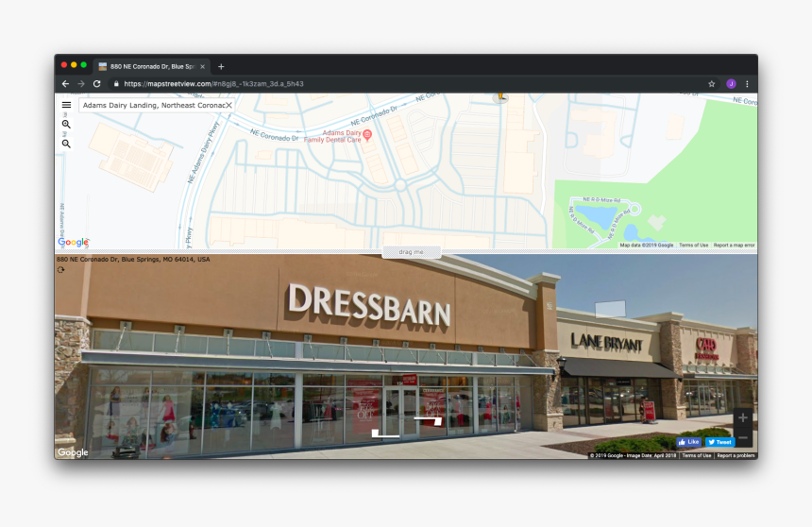Reload the mapstreetview page

(x=97, y=83)
